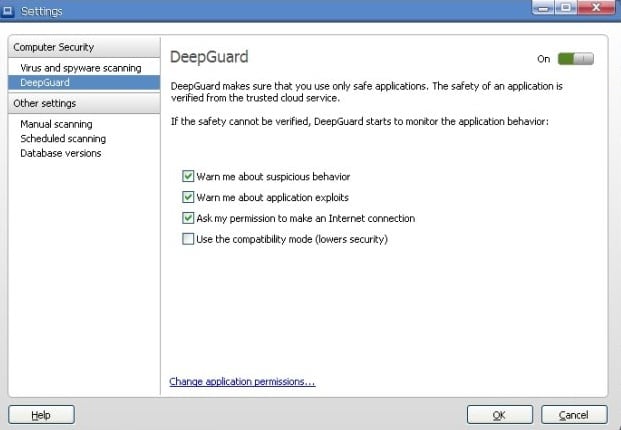This screenshot has height=430, width=621.
Task: Click the Help button
Action: coord(41,414)
